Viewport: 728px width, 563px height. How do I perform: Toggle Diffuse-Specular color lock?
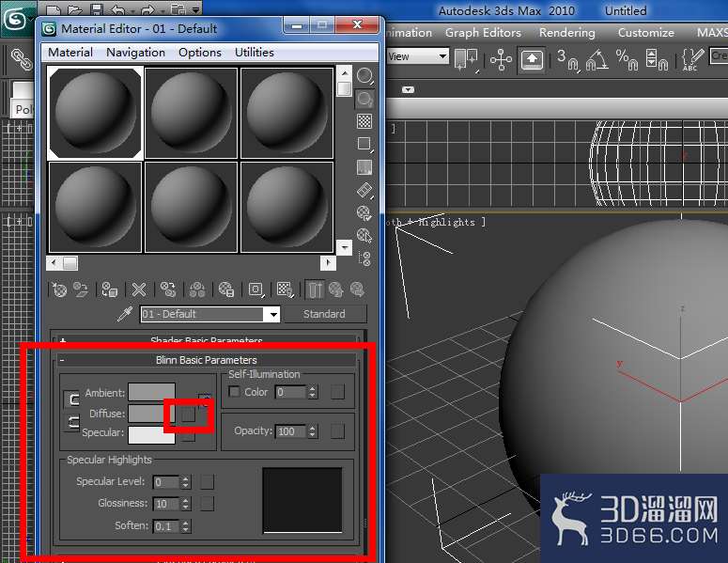(71, 423)
